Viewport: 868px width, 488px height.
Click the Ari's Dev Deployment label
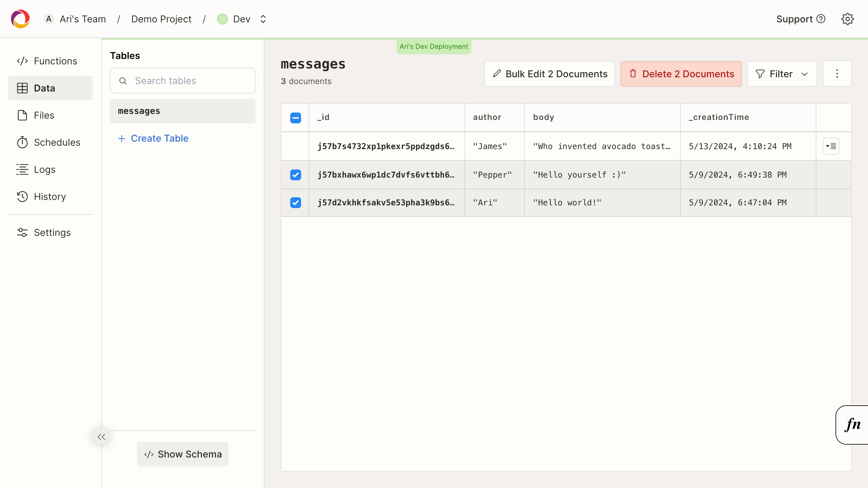tap(434, 46)
